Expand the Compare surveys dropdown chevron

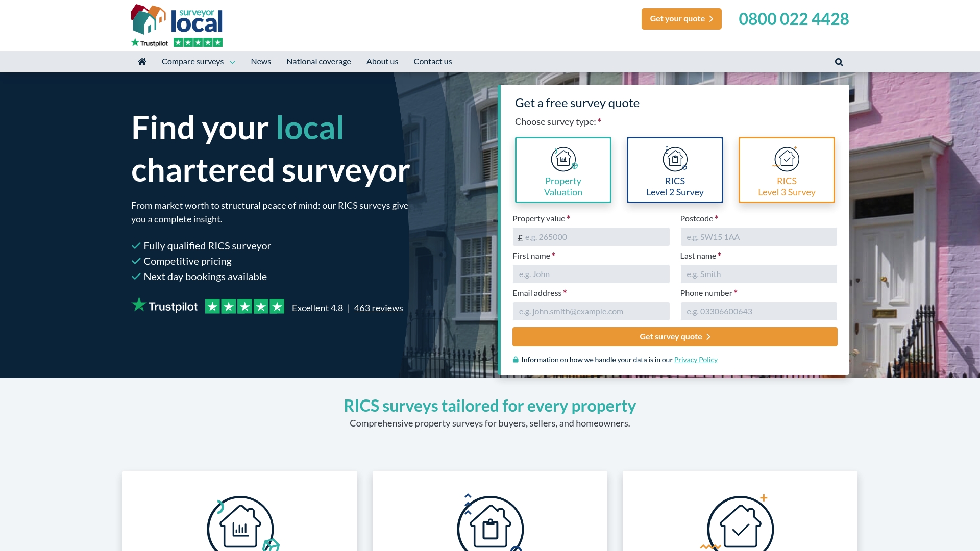(232, 62)
